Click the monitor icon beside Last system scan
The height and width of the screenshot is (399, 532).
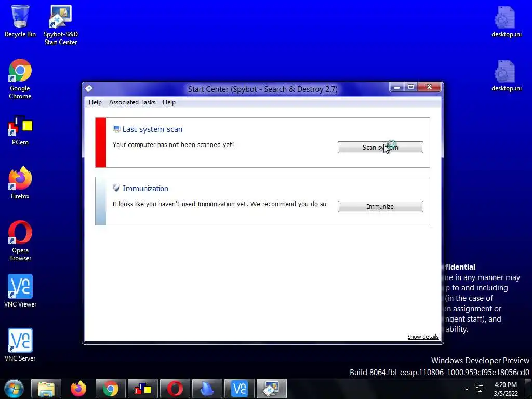pyautogui.click(x=117, y=129)
